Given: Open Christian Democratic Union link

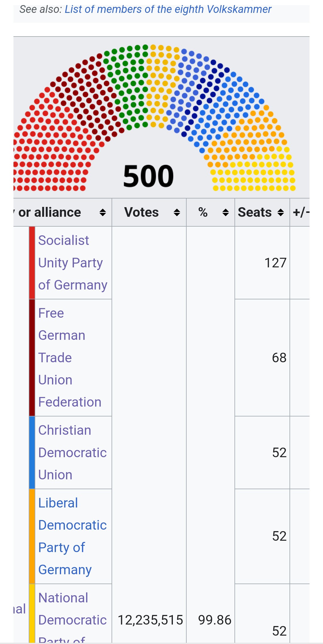Looking at the screenshot, I should 72,452.
